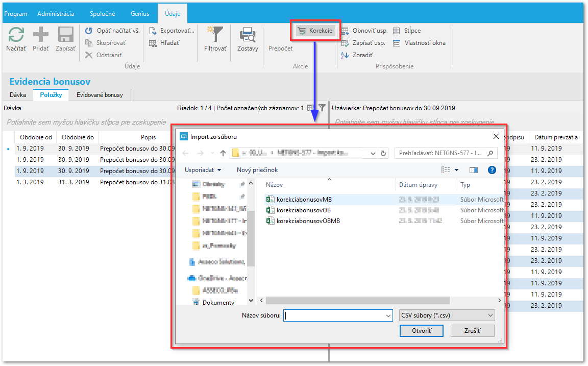
Task: Go up one folder level arrow
Action: [x=223, y=153]
